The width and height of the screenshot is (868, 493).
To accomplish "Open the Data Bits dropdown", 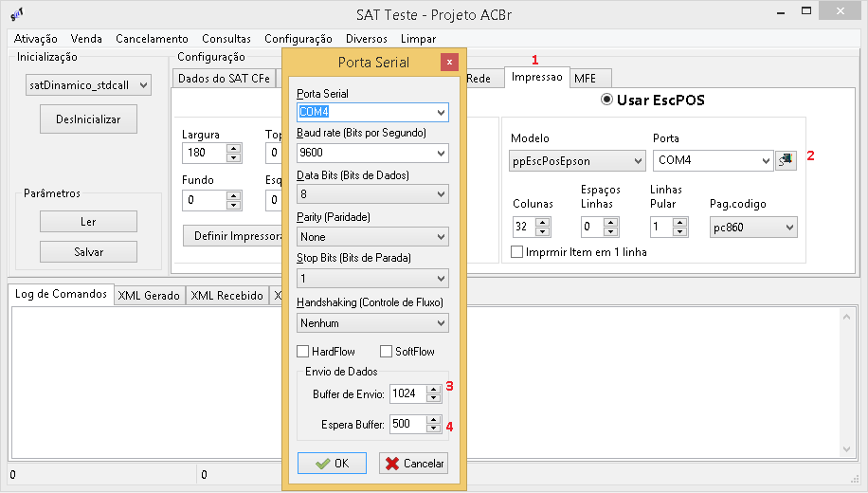I will point(372,194).
